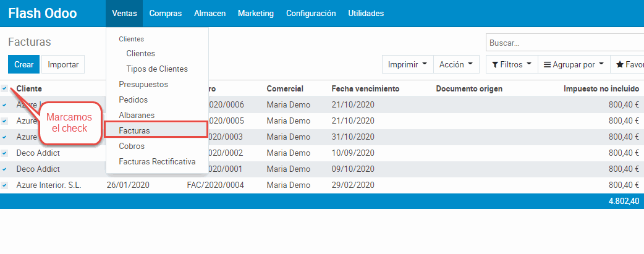Uncheck the second Deco Addict row checkbox
Screen dimensions: 644x254
click(x=4, y=169)
